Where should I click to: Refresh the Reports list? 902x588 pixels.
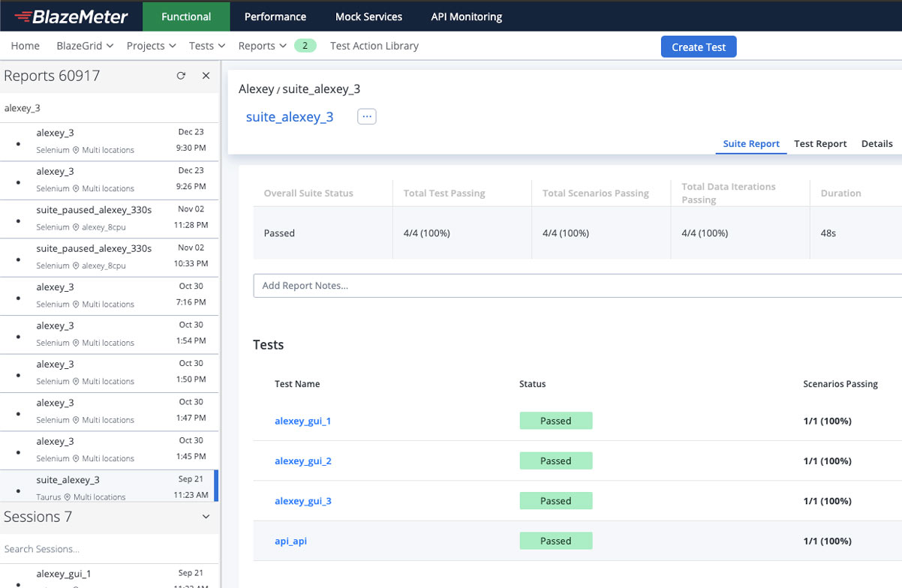(181, 75)
